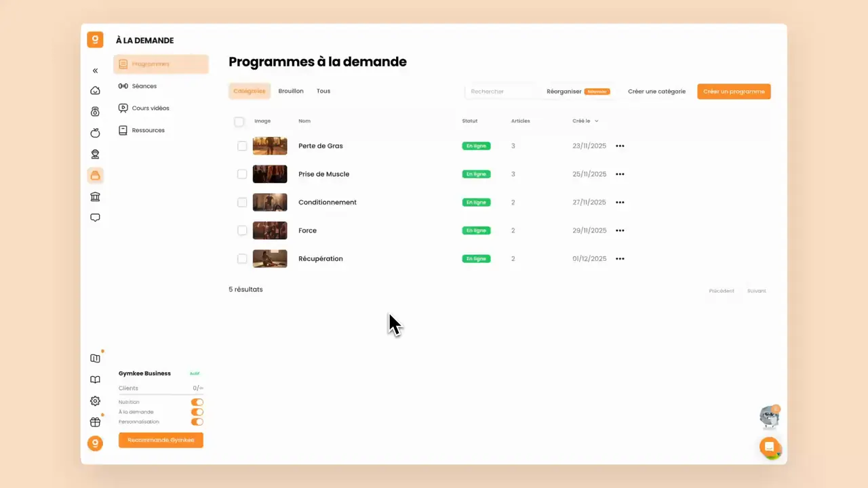This screenshot has width=868, height=488.
Task: Check the Perte de Gras row checkbox
Action: click(242, 146)
